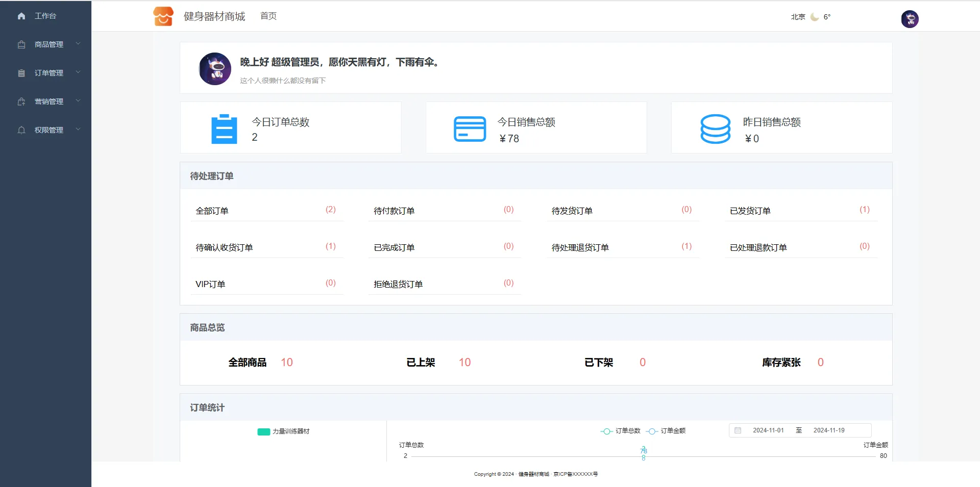Click the large astronaut profile avatar
Screen dimensions: 980x487
[x=215, y=69]
